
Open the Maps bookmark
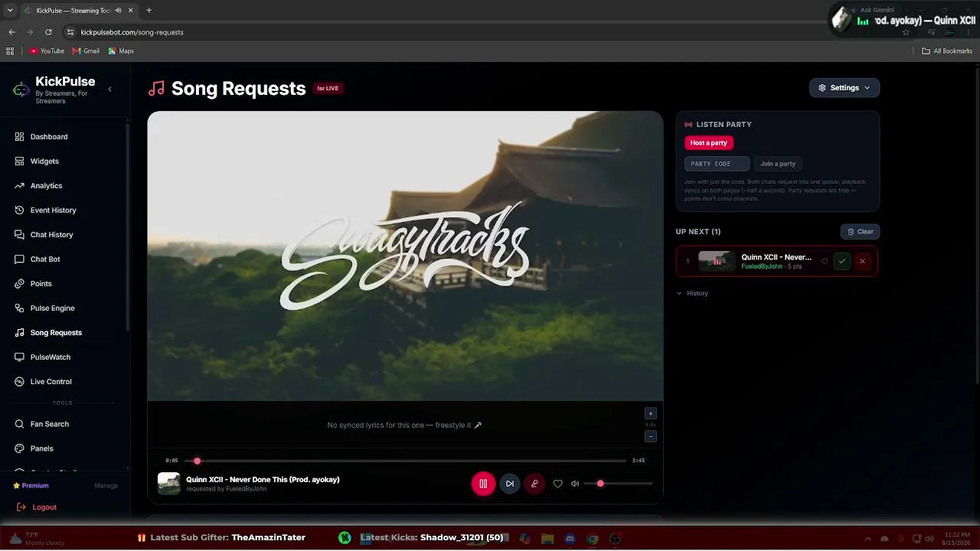click(x=121, y=51)
